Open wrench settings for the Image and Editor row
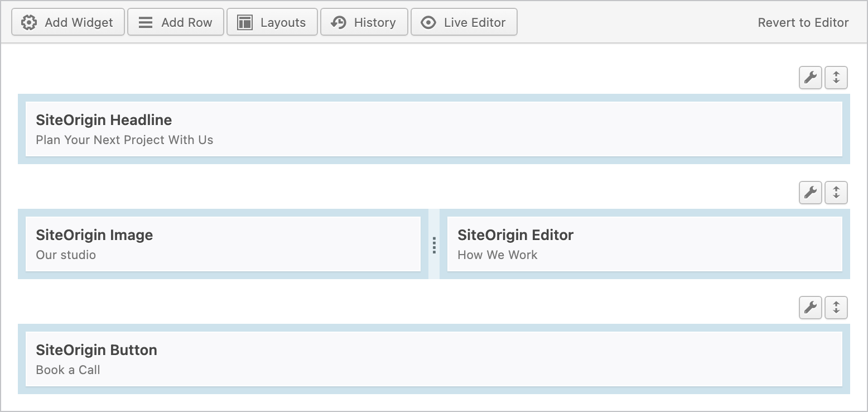 click(x=811, y=193)
